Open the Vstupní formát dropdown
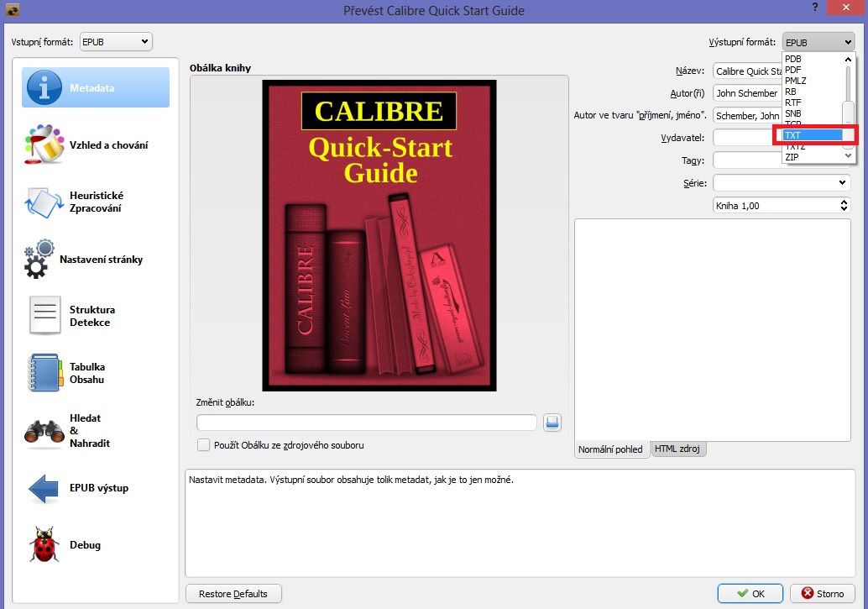 (116, 41)
